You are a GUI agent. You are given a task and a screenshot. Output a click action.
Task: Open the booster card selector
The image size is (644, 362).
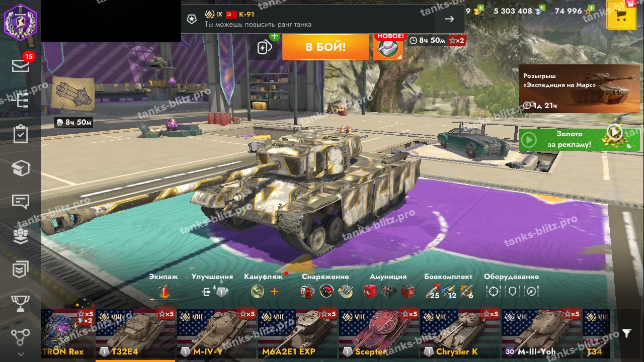(x=265, y=47)
